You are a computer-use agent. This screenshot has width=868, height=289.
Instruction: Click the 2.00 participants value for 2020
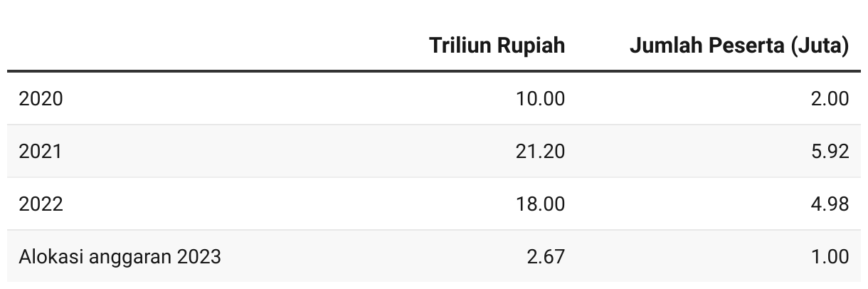830,98
